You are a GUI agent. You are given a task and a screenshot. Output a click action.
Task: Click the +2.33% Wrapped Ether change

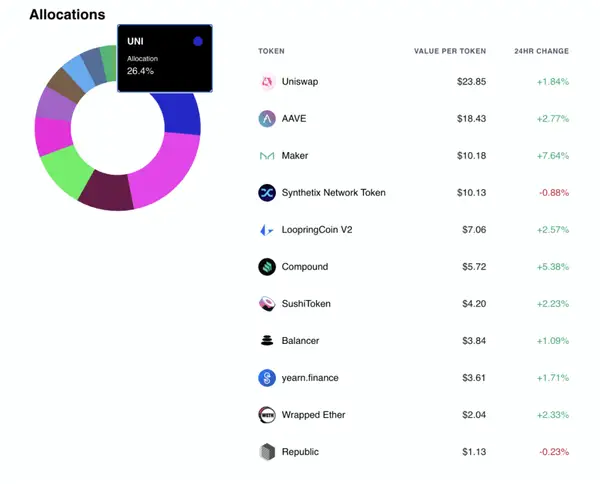pos(553,415)
